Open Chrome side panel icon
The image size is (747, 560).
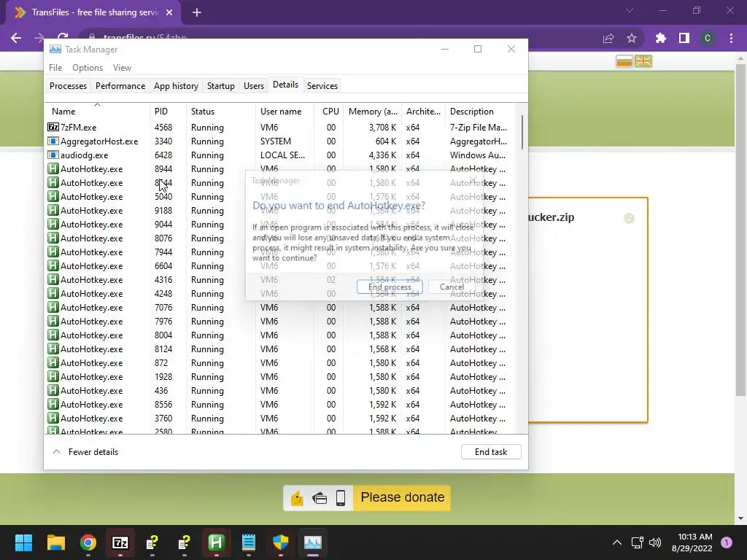point(684,38)
